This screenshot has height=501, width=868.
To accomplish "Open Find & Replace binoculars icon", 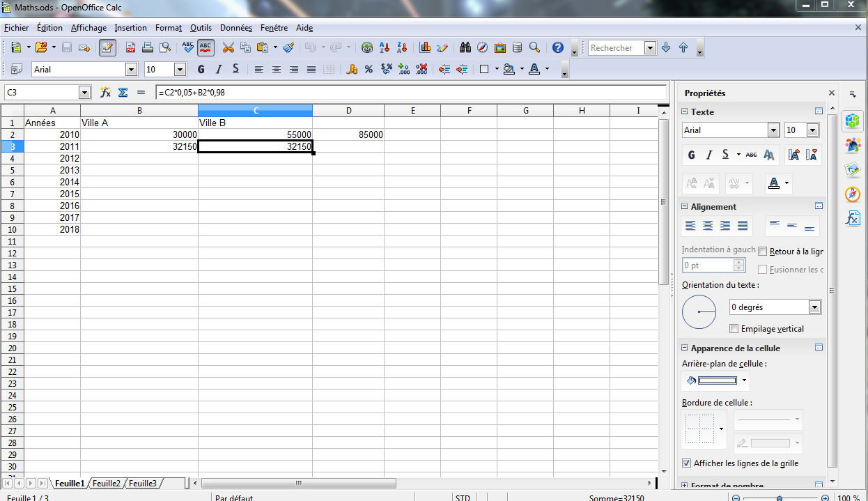I will pos(465,47).
